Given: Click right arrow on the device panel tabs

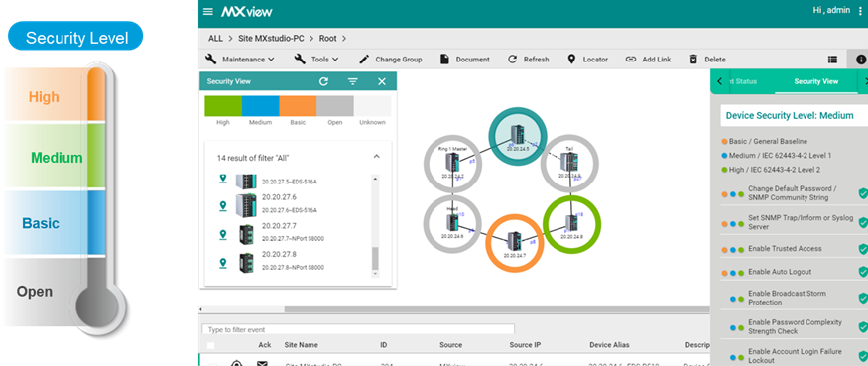Looking at the screenshot, I should click(x=865, y=81).
